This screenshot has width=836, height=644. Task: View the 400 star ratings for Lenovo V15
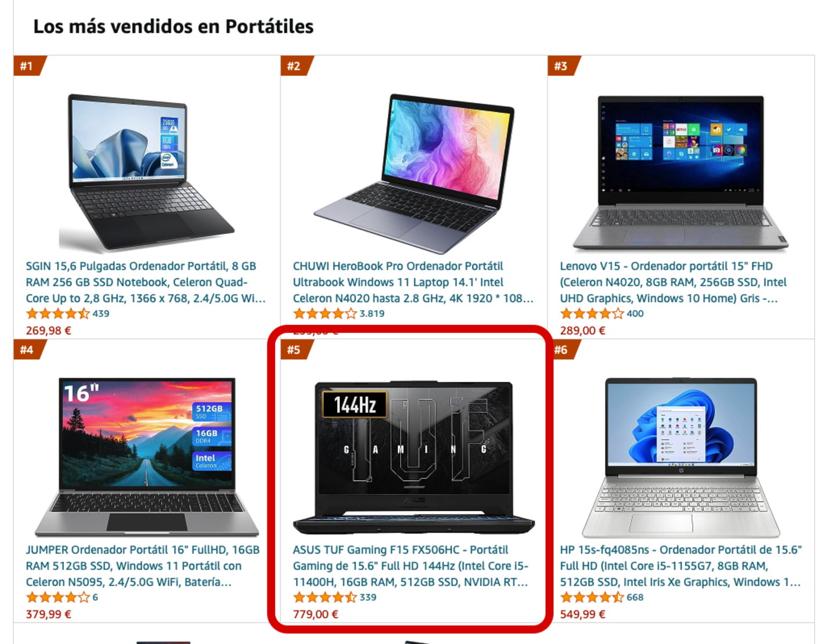pyautogui.click(x=601, y=314)
